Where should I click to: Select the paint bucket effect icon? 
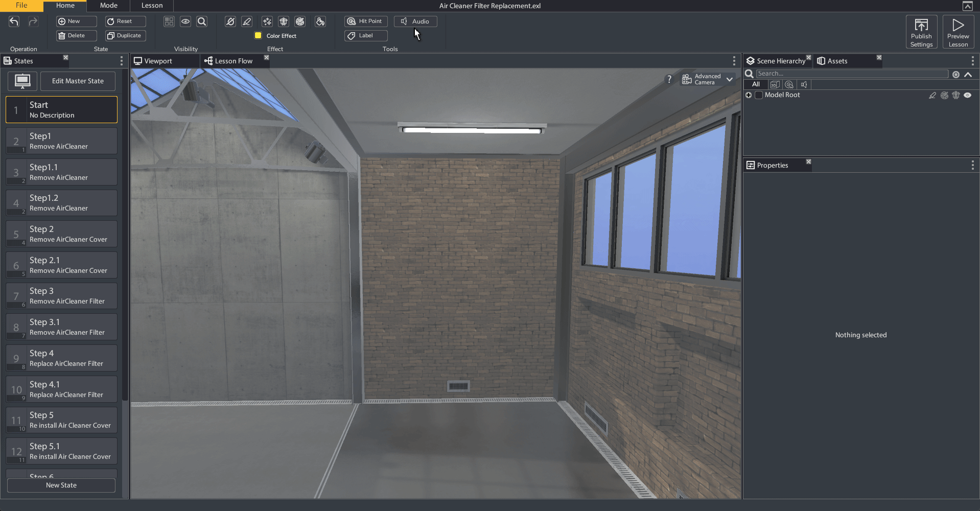(320, 21)
